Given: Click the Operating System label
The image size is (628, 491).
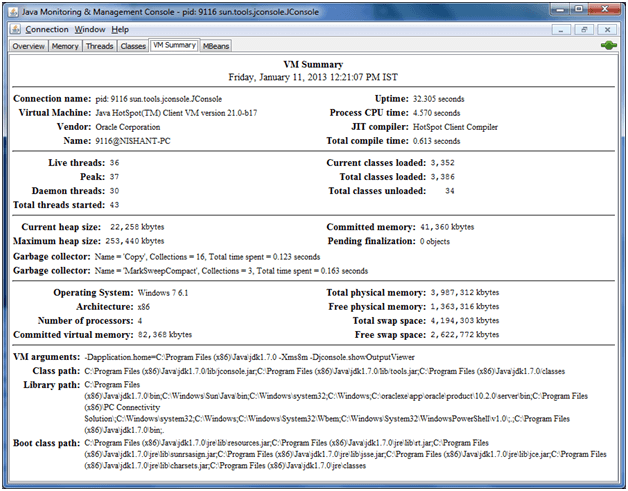Looking at the screenshot, I should [x=93, y=293].
